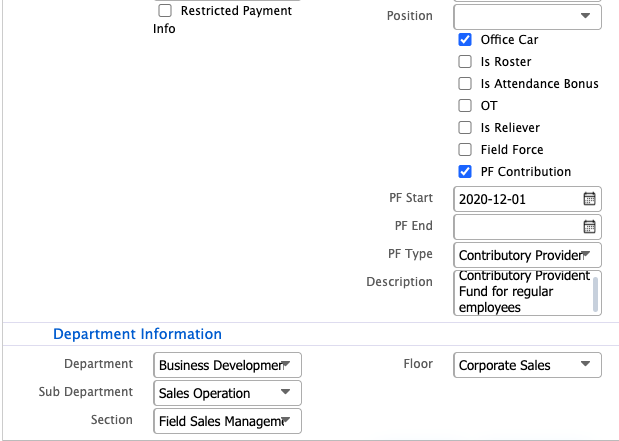Mark the Field Force checkbox
This screenshot has height=441, width=619.
[x=465, y=150]
